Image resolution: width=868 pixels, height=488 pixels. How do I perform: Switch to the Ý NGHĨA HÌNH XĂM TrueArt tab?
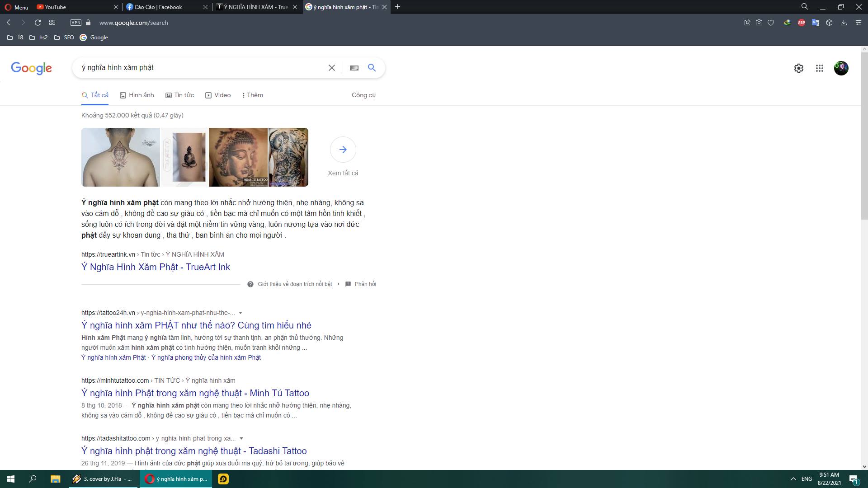[x=257, y=7]
